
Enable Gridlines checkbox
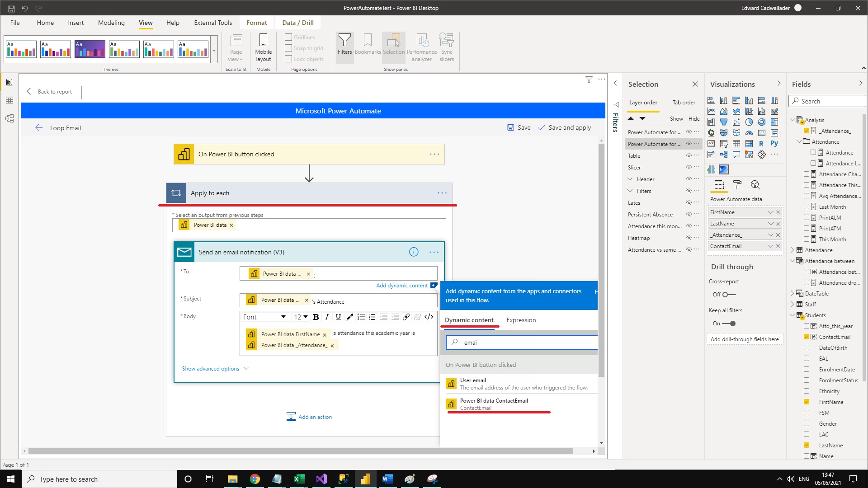click(288, 37)
